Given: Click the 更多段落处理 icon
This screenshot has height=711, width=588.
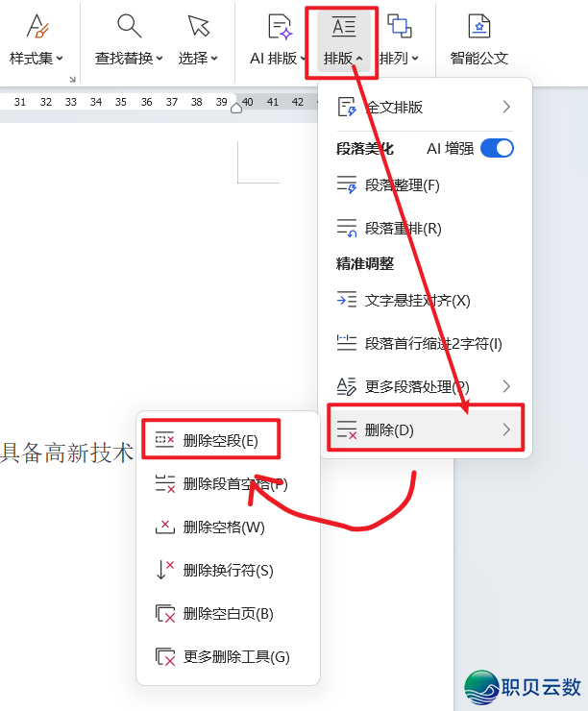Looking at the screenshot, I should click(x=347, y=386).
